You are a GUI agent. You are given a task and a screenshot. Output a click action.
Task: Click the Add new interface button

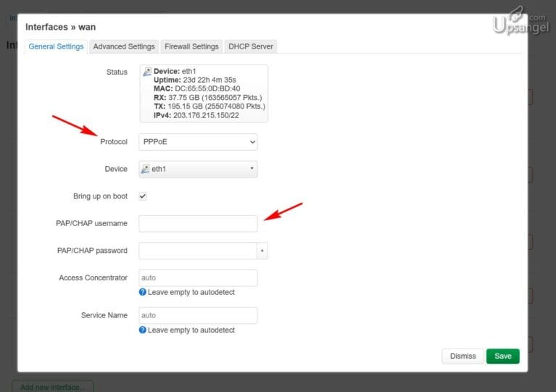coord(52,386)
